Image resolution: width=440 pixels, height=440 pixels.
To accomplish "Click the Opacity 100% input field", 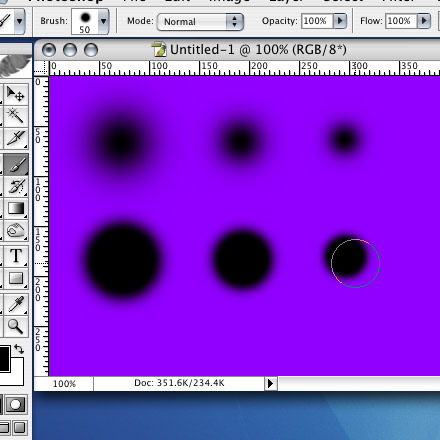I will click(317, 21).
